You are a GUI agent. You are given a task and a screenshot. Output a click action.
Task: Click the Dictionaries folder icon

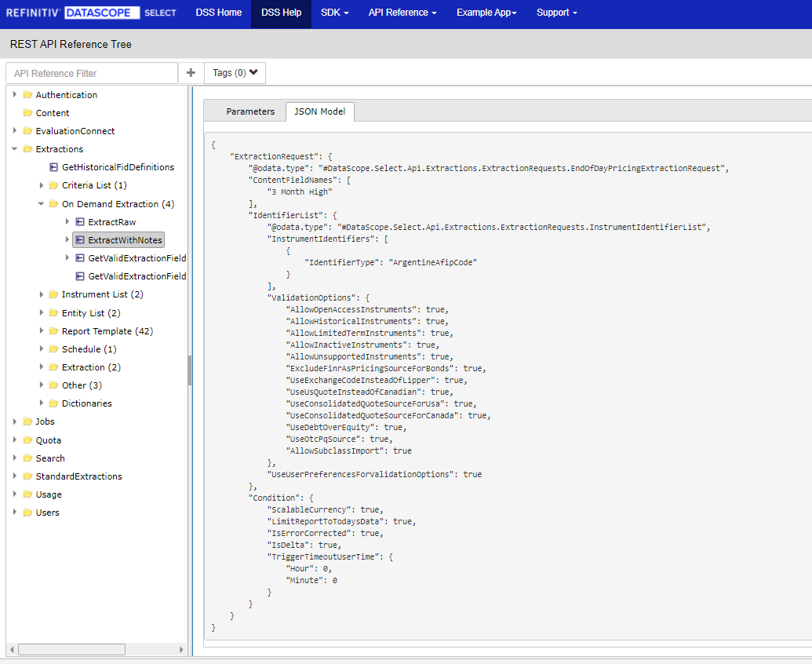pos(53,404)
